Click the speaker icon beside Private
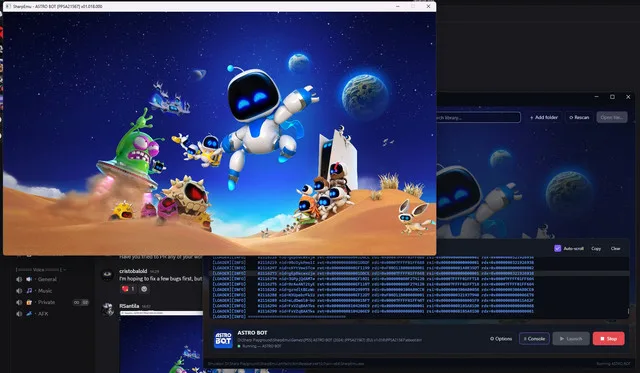This screenshot has width=640, height=373. point(19,302)
